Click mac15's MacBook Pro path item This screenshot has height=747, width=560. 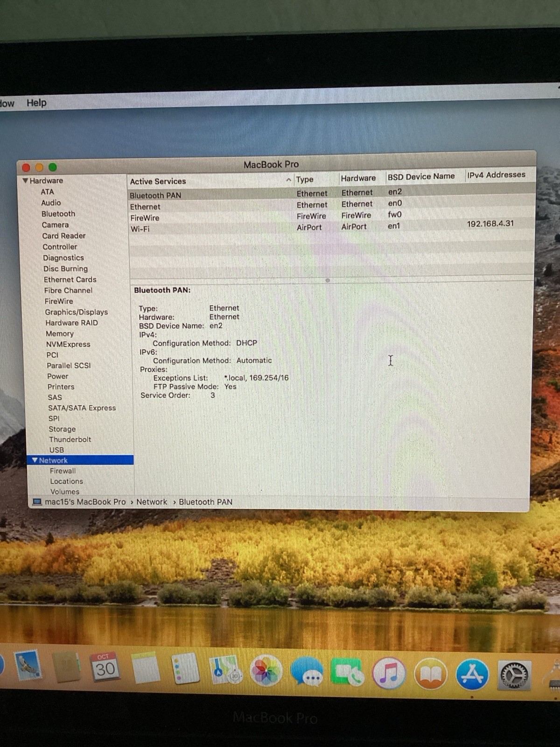click(85, 502)
